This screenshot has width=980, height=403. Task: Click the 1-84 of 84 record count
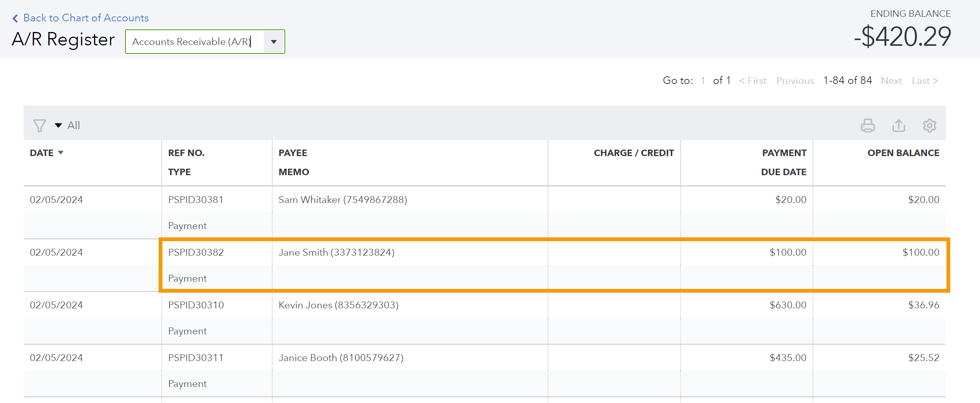click(847, 81)
